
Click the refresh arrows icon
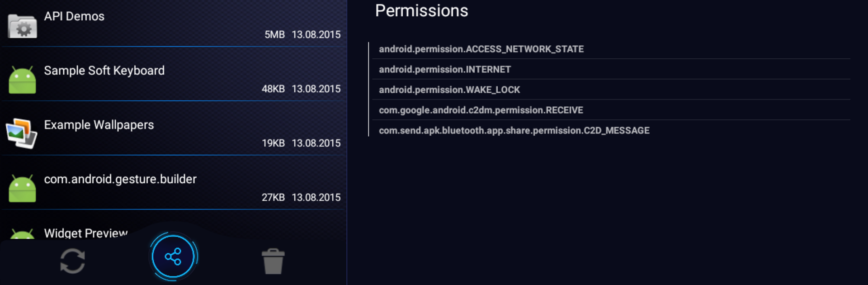tap(72, 261)
